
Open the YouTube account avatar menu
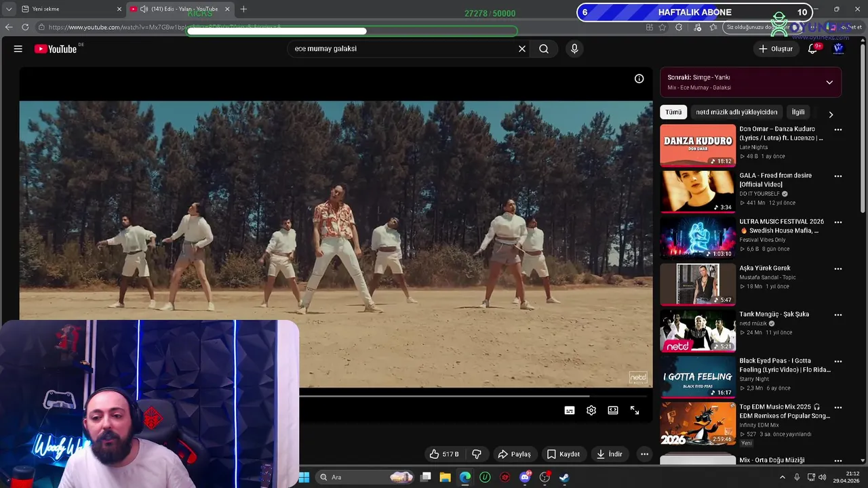click(838, 49)
